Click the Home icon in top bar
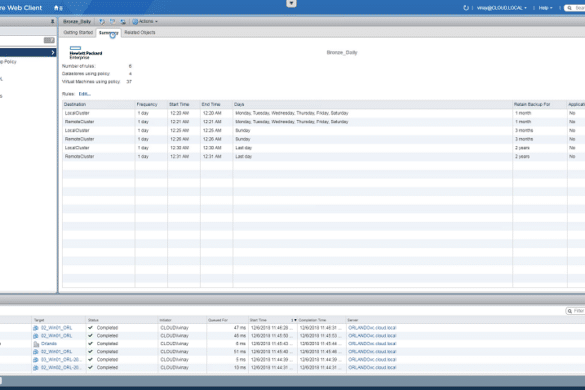Screen dimensions: 585x390 (57, 7)
